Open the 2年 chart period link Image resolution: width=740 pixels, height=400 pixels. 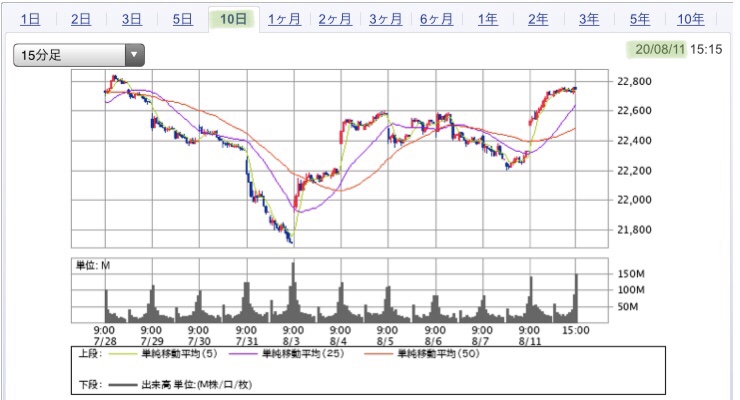pos(538,19)
